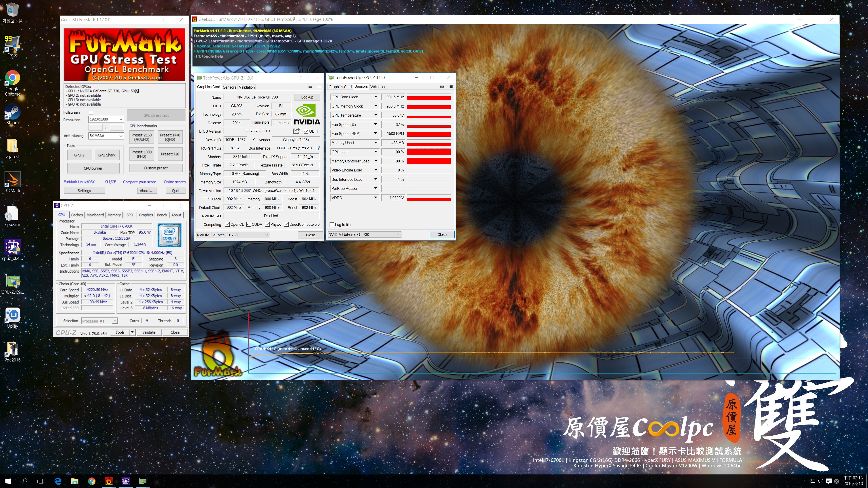Open GPU selector dropdown in Graphics Card window
The image size is (868, 488).
click(x=233, y=235)
